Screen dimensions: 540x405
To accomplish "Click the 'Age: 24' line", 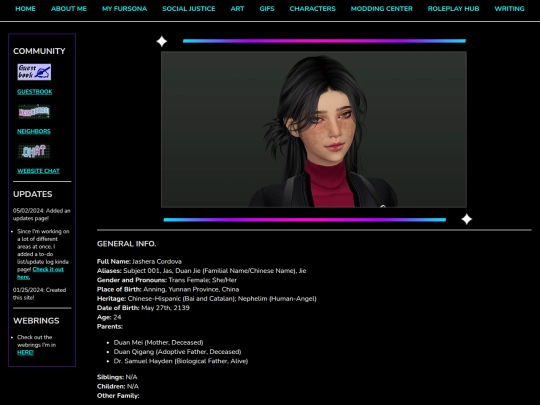I will (109, 317).
